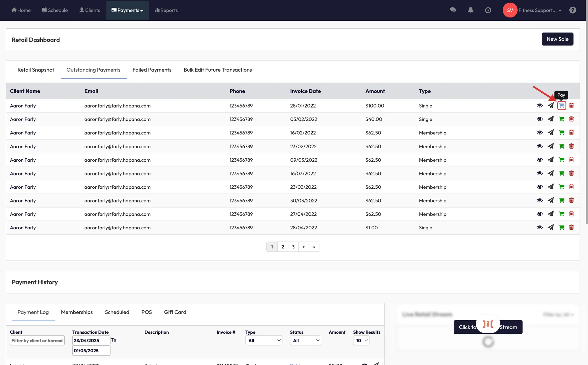This screenshot has width=588, height=365.
Task: Click the Pay cart icon for 28/01/2022 invoice
Action: point(561,106)
